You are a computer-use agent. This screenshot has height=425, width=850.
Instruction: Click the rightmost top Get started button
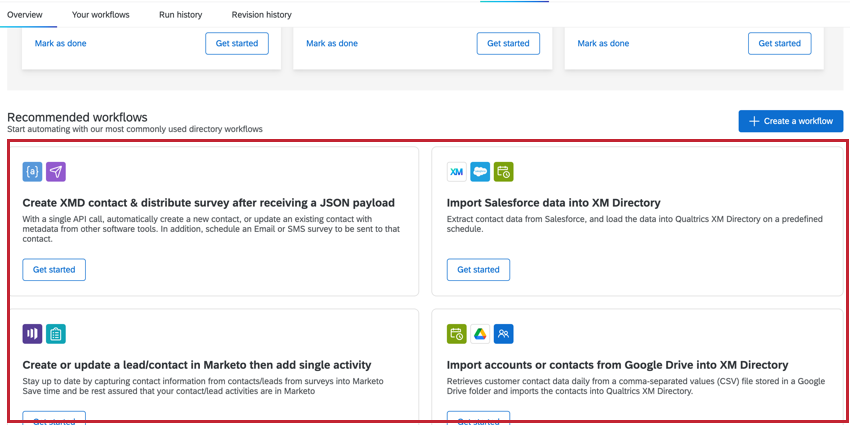[x=780, y=43]
